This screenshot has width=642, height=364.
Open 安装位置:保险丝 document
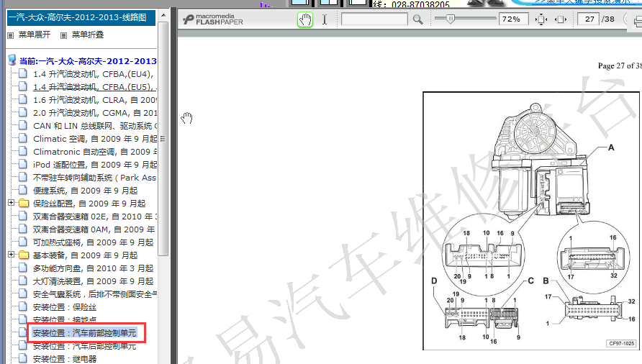click(x=65, y=307)
